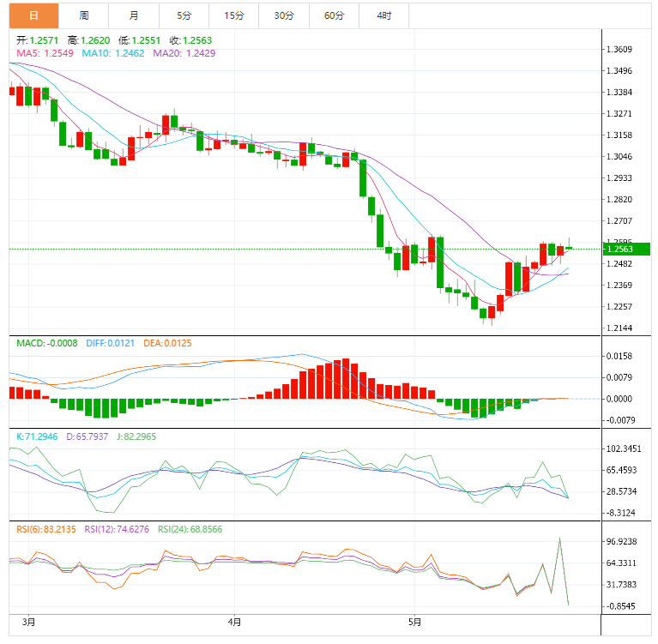Click the -0.8545 RSI axis label

pos(620,606)
